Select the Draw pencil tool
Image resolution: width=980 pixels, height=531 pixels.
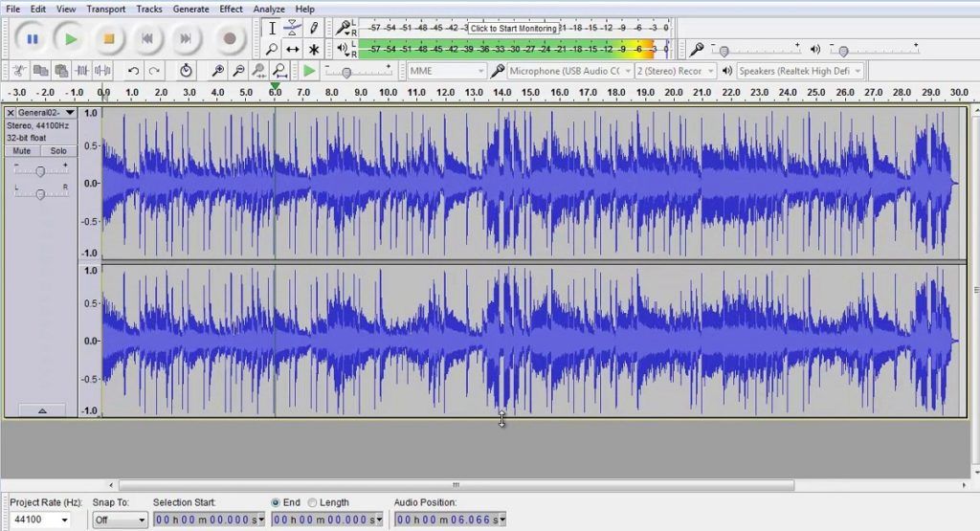click(314, 29)
